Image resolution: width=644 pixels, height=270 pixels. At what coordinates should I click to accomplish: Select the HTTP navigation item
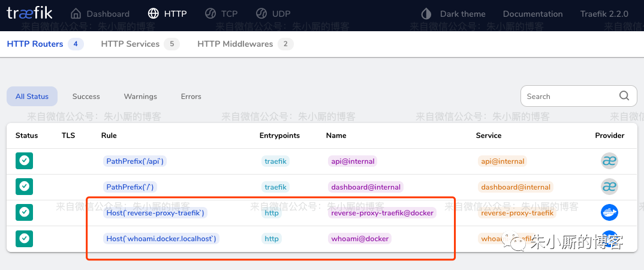click(x=167, y=14)
